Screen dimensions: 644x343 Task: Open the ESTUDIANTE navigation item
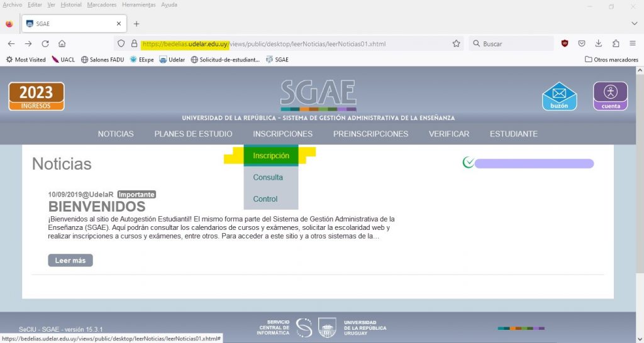click(x=513, y=134)
